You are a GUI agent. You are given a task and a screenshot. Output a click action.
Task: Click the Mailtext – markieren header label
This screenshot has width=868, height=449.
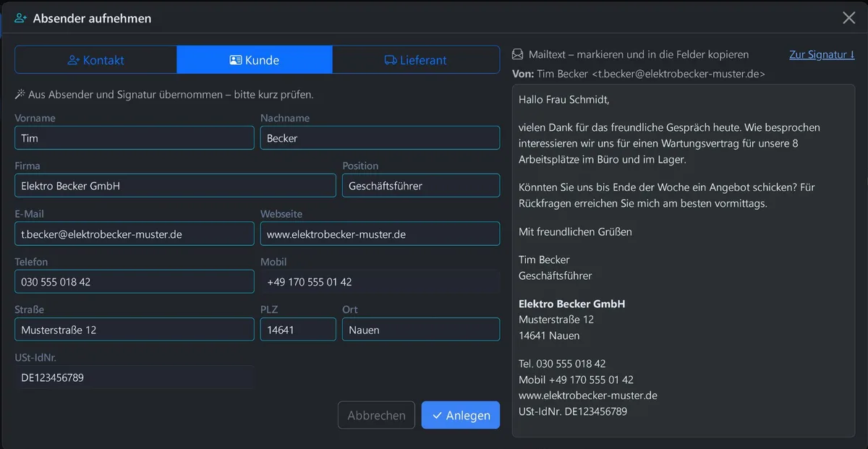click(639, 54)
